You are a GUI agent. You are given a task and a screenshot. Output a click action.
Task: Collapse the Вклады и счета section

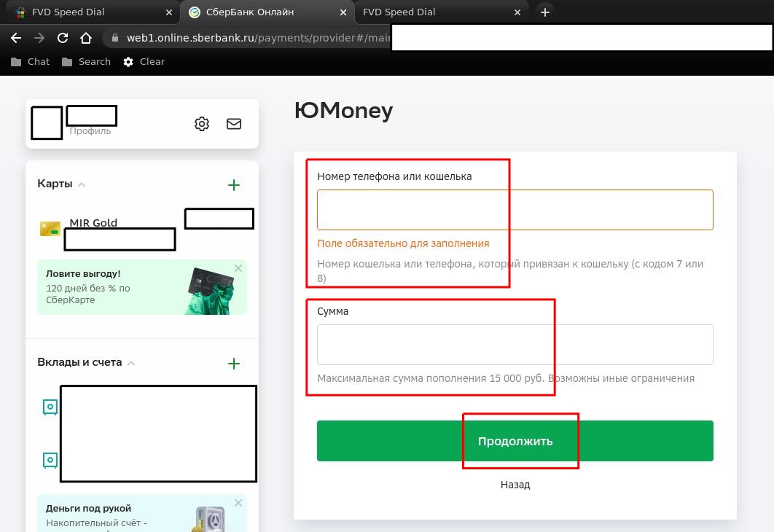131,363
